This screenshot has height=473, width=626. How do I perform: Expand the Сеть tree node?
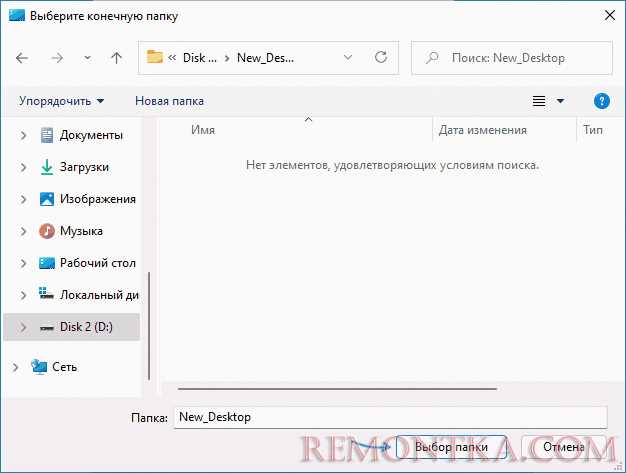coord(15,367)
